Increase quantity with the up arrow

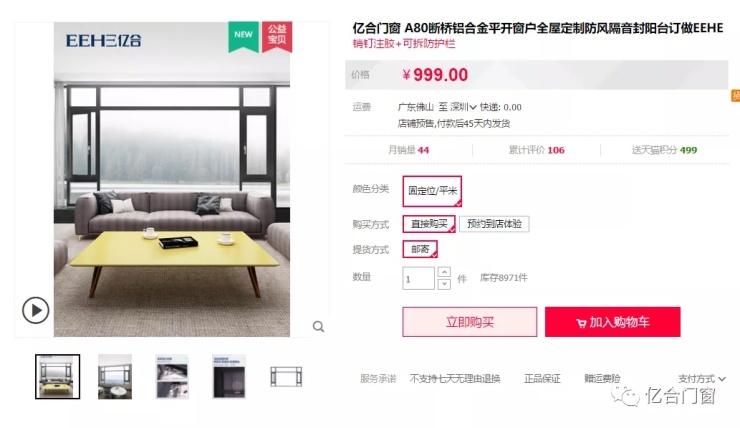(444, 272)
